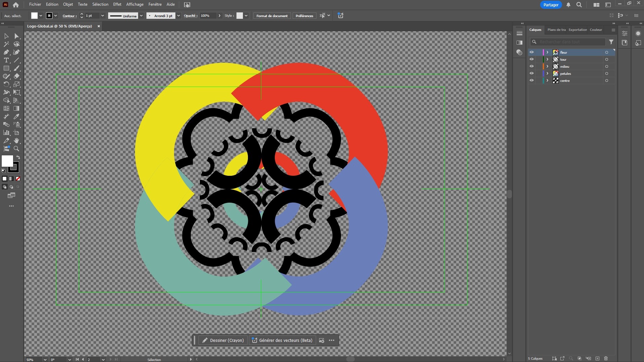Click the Partager button
The height and width of the screenshot is (362, 644).
[551, 5]
